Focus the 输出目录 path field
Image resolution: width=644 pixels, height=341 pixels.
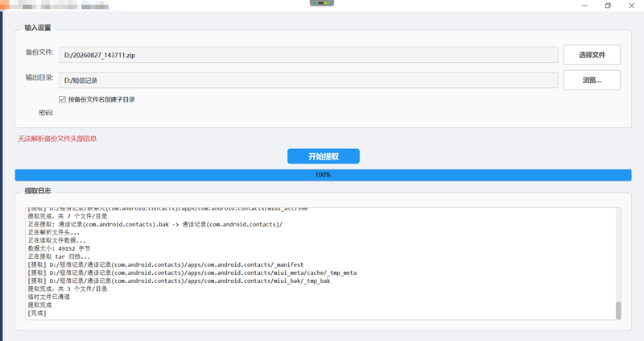(x=308, y=80)
